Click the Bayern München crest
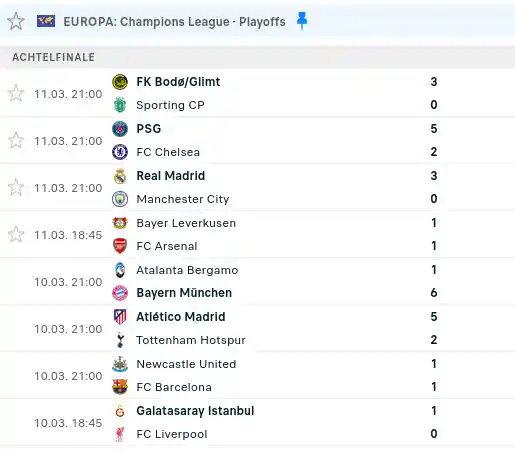Screen dimensions: 515x453 [120, 293]
